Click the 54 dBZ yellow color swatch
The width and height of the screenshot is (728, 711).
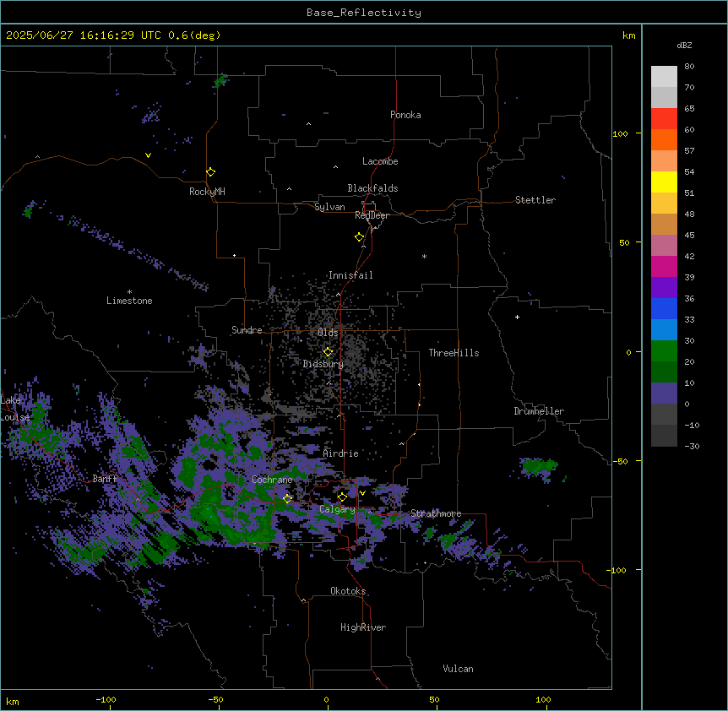point(664,182)
